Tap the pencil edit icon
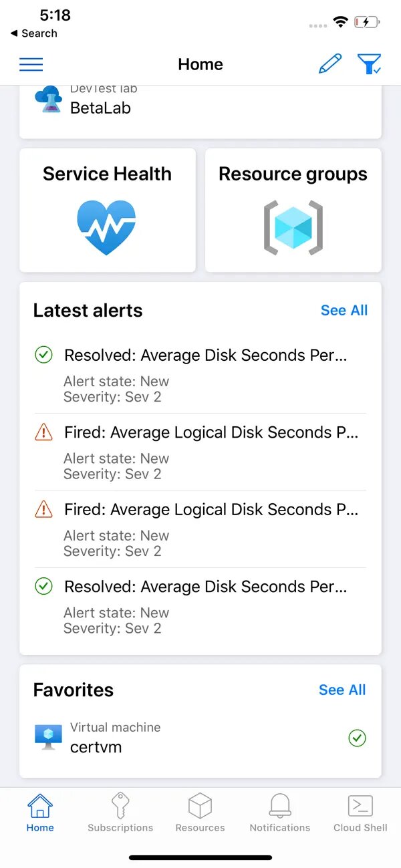Viewport: 401px width, 868px height. [x=329, y=64]
